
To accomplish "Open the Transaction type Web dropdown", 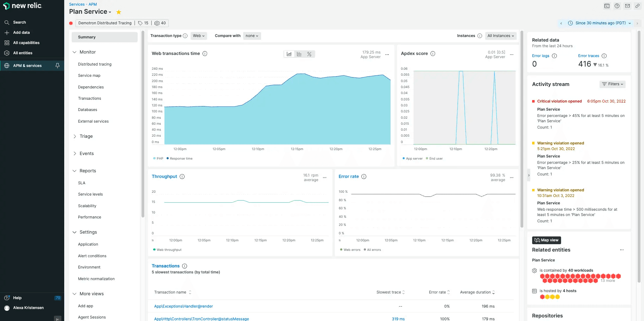I will [198, 36].
